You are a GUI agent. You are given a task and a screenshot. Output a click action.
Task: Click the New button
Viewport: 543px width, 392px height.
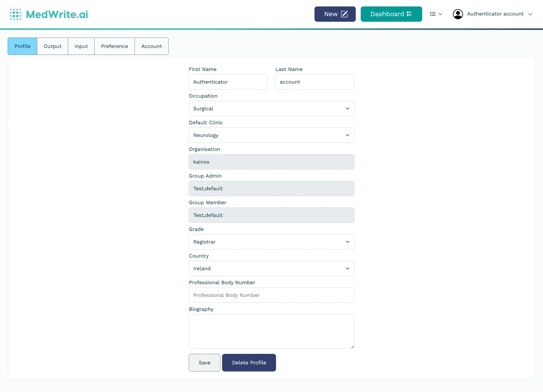coord(335,14)
